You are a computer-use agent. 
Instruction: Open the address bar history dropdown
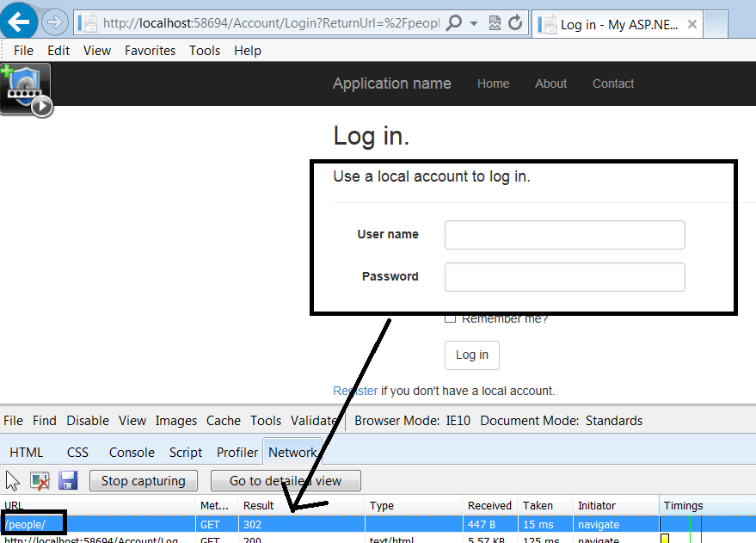474,22
